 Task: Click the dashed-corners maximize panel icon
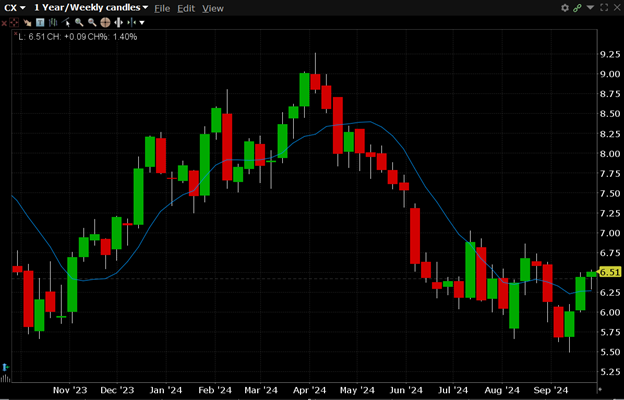(604, 8)
